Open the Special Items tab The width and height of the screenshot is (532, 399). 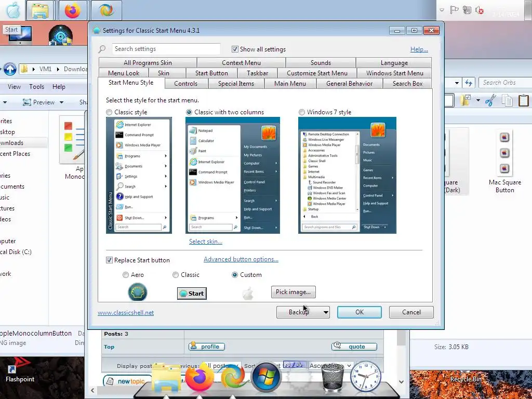click(236, 84)
